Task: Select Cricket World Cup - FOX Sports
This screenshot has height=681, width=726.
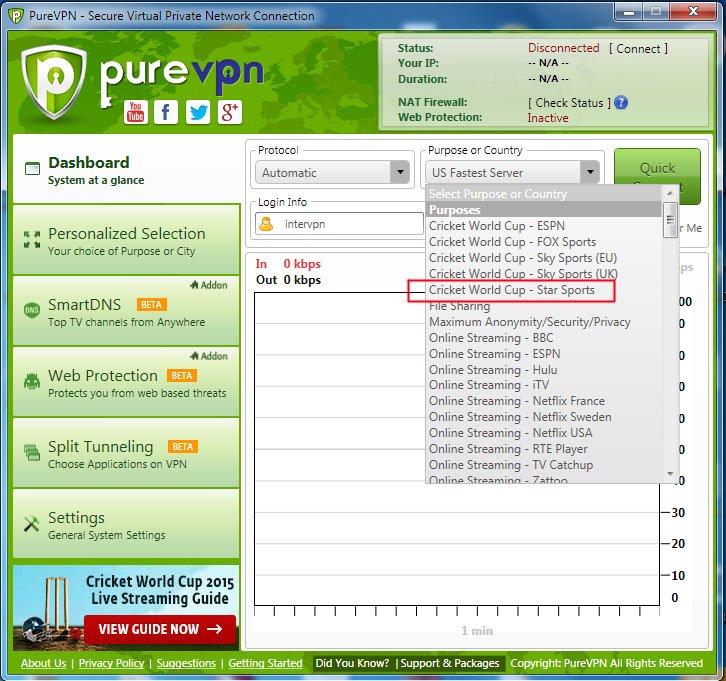Action: tap(544, 242)
